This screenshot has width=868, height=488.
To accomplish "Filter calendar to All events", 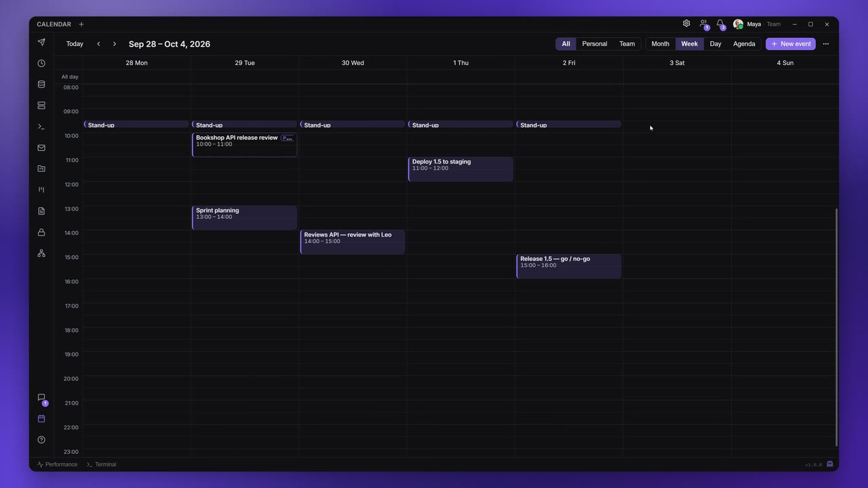I will pos(566,44).
